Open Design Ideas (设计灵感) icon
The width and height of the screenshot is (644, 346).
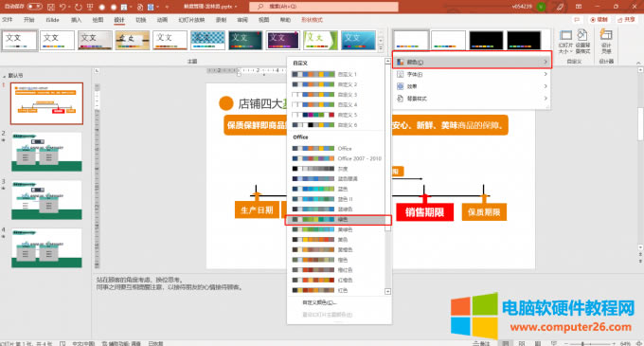pyautogui.click(x=606, y=42)
